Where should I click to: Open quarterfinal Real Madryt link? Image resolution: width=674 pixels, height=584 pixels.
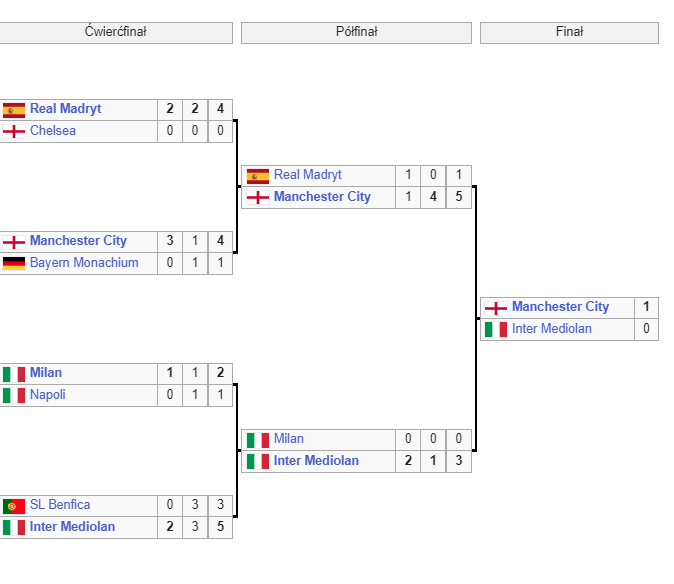[x=66, y=109]
